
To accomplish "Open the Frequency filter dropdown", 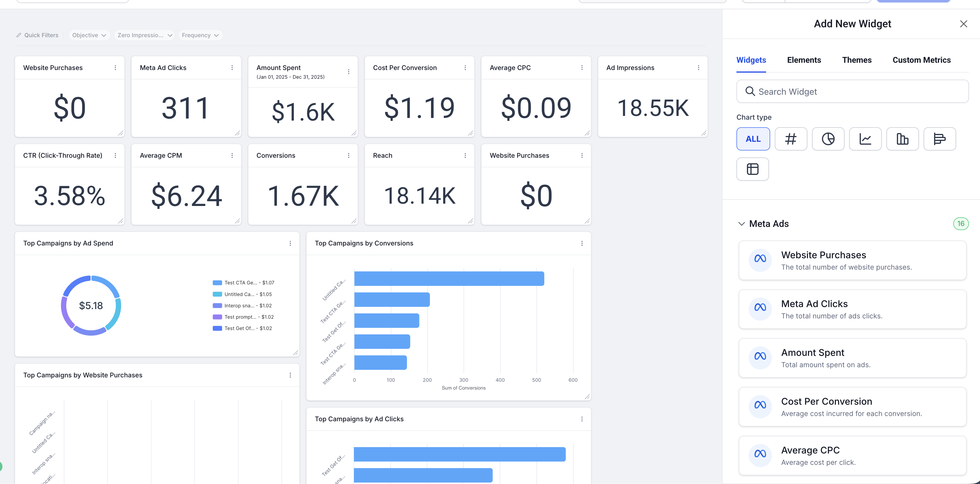I will click(x=200, y=35).
